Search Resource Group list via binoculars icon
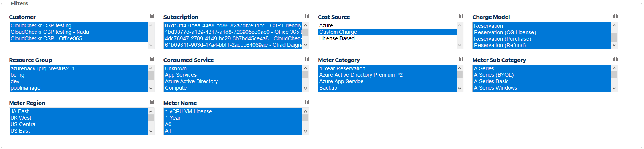 (x=152, y=59)
